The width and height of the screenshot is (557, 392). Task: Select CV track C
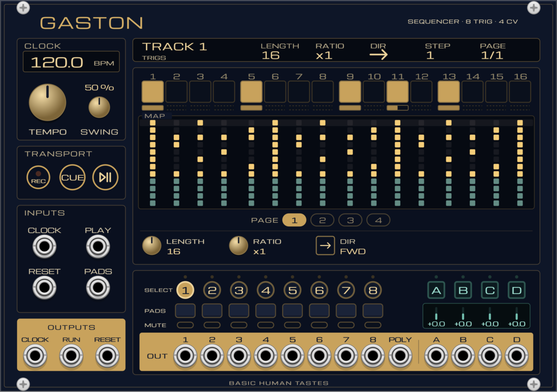tap(490, 290)
